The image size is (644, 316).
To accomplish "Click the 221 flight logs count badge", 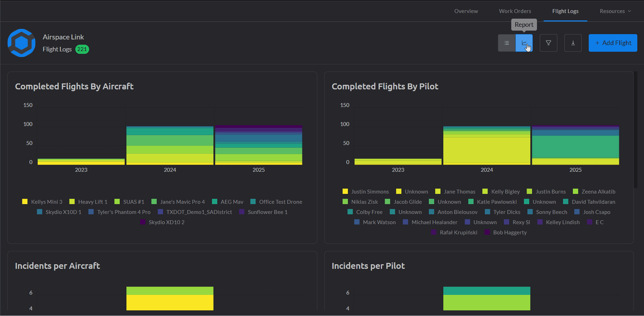I will coord(82,49).
